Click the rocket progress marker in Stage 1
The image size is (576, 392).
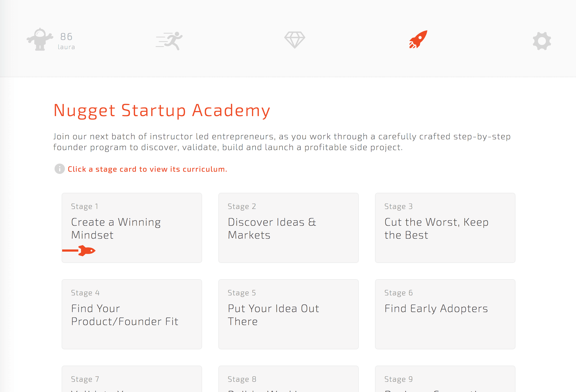[x=86, y=251]
